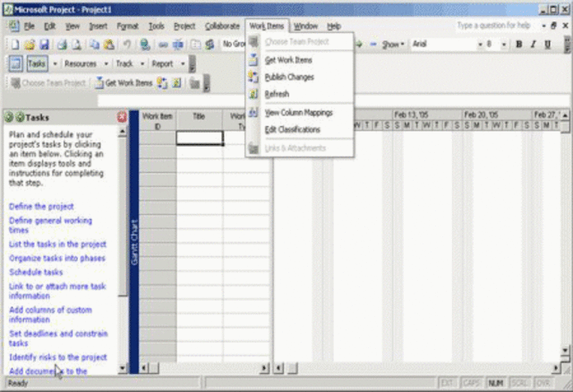Click the Tasks pane vertical scrollbar thumb
Screen dimensions: 573x392
coord(123,216)
